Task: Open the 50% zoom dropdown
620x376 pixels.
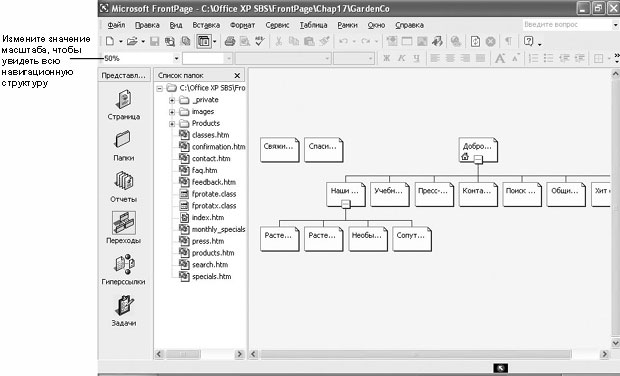Action: point(176,59)
